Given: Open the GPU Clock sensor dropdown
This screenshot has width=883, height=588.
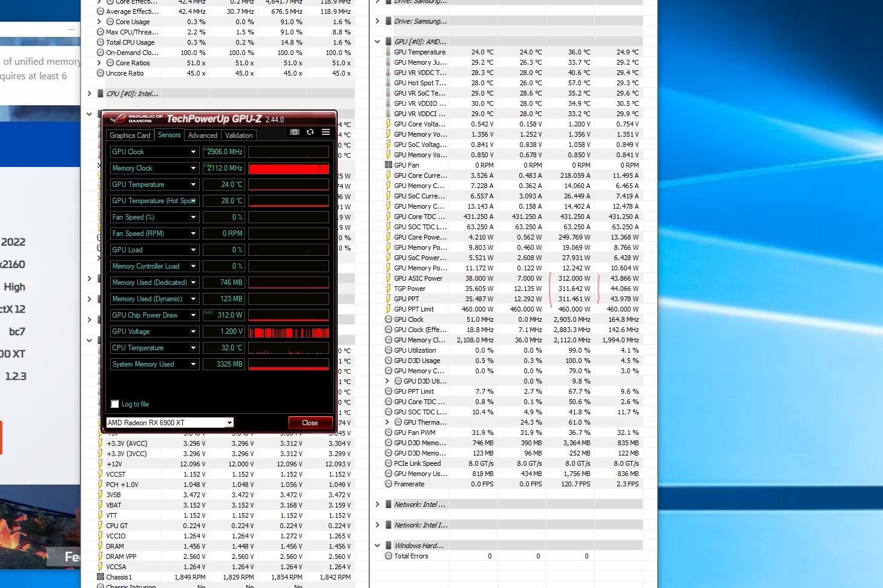Looking at the screenshot, I should tap(193, 152).
